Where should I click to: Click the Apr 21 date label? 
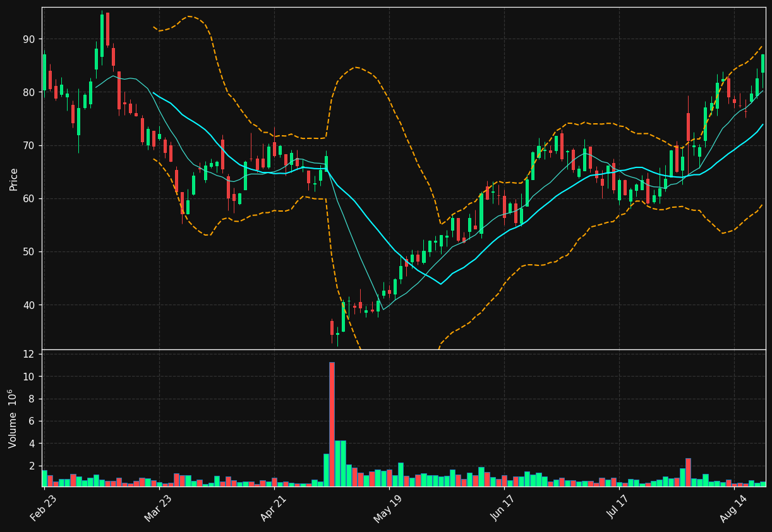274,507
